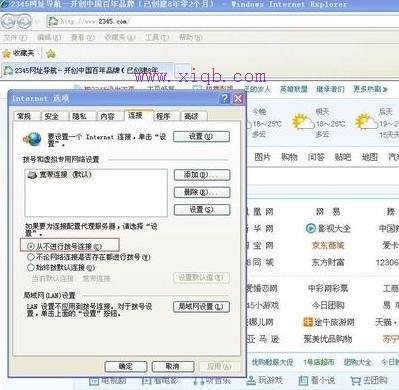This screenshot has width=399, height=390.
Task: Open the 英雄联盟 link
Action: (293, 89)
